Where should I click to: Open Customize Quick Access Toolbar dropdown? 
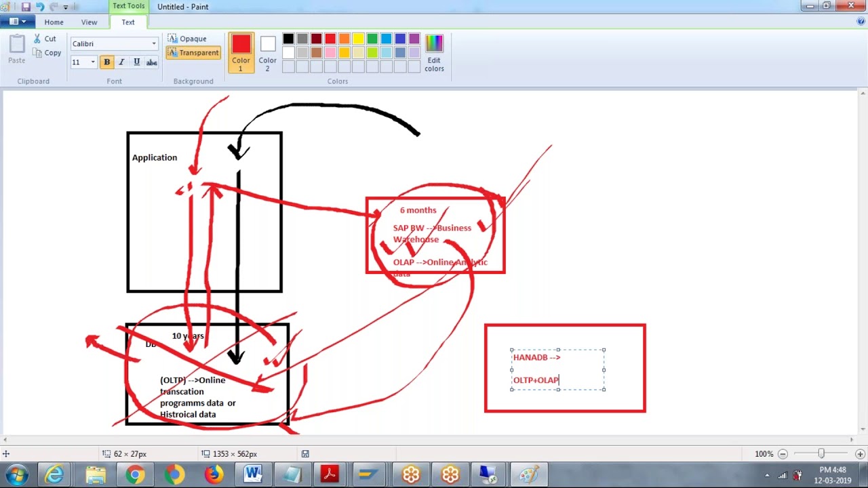click(x=66, y=7)
